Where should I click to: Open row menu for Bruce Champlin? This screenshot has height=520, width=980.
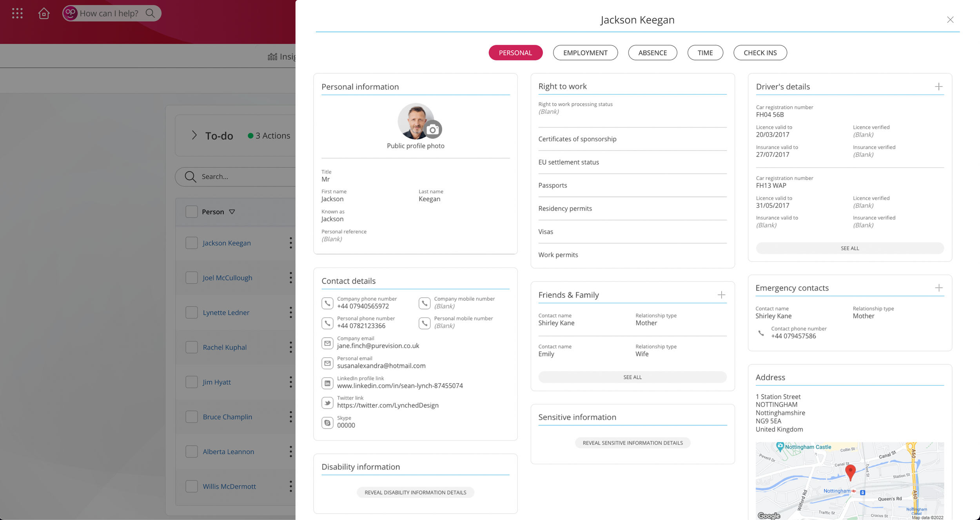(x=291, y=417)
